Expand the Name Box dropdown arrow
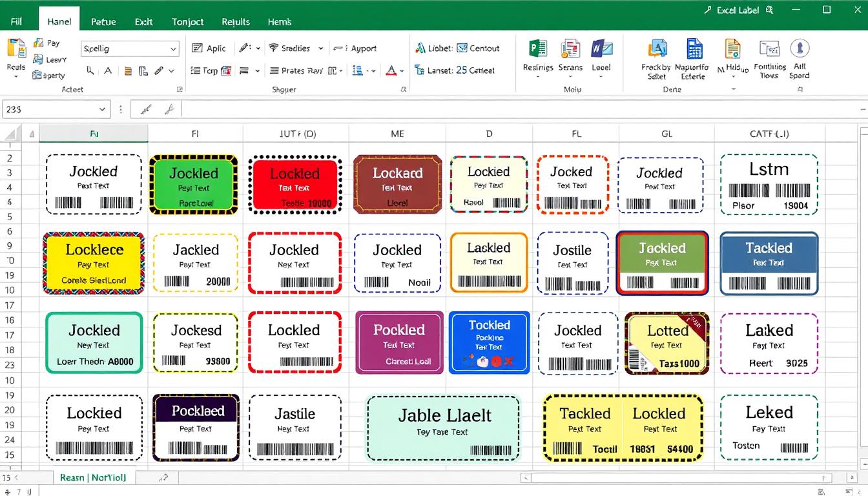The height and width of the screenshot is (496, 868). (102, 110)
